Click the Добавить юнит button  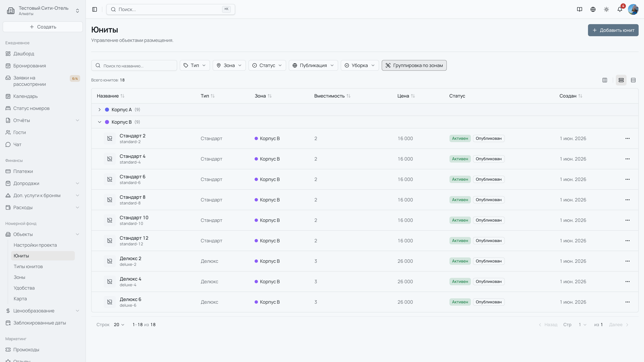[613, 30]
